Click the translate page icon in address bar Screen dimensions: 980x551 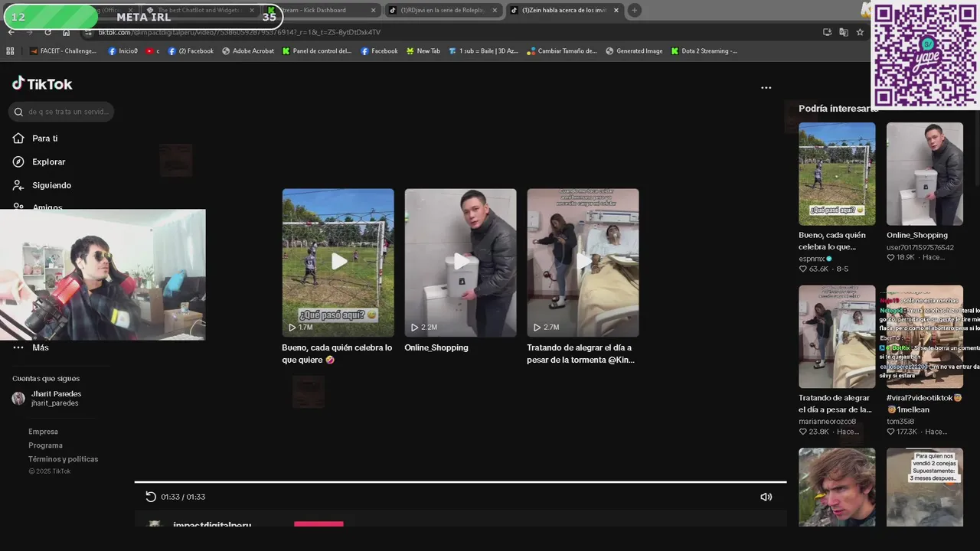coord(843,32)
